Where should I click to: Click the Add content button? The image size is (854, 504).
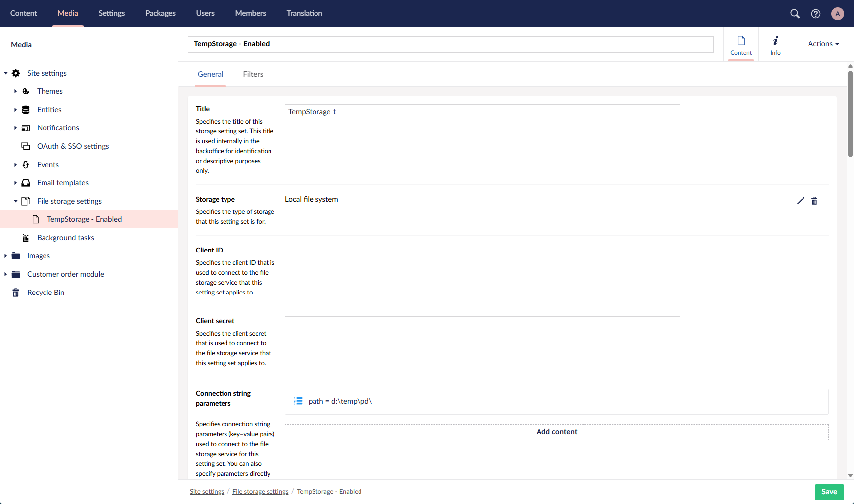(x=557, y=432)
